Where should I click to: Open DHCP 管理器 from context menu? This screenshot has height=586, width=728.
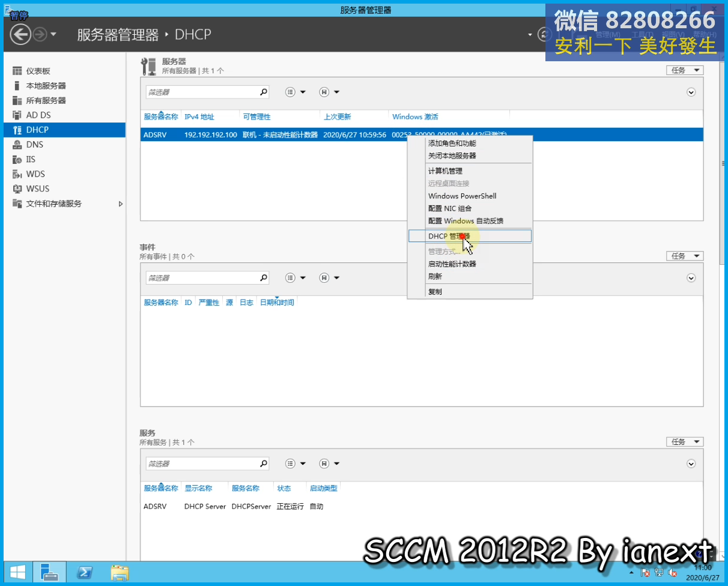point(470,236)
